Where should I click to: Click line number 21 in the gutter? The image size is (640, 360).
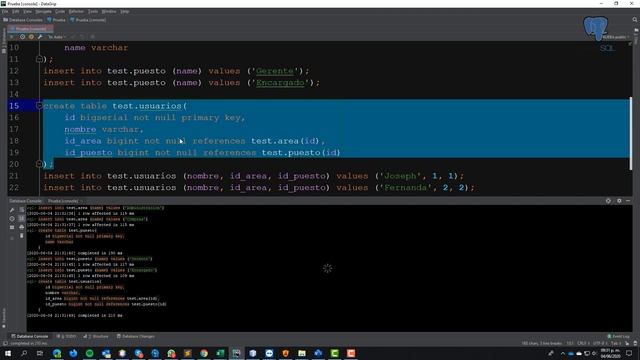click(x=14, y=176)
